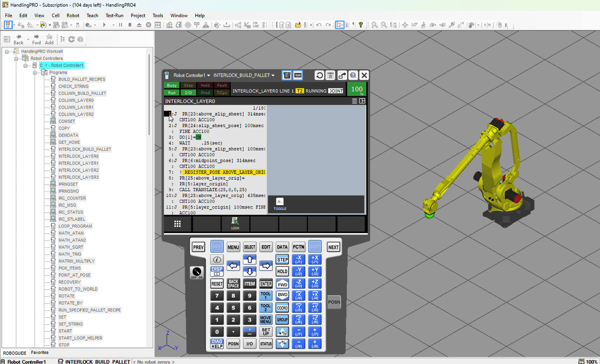Run the simulation with the Play icon
This screenshot has height=364, width=600.
[x=104, y=25]
